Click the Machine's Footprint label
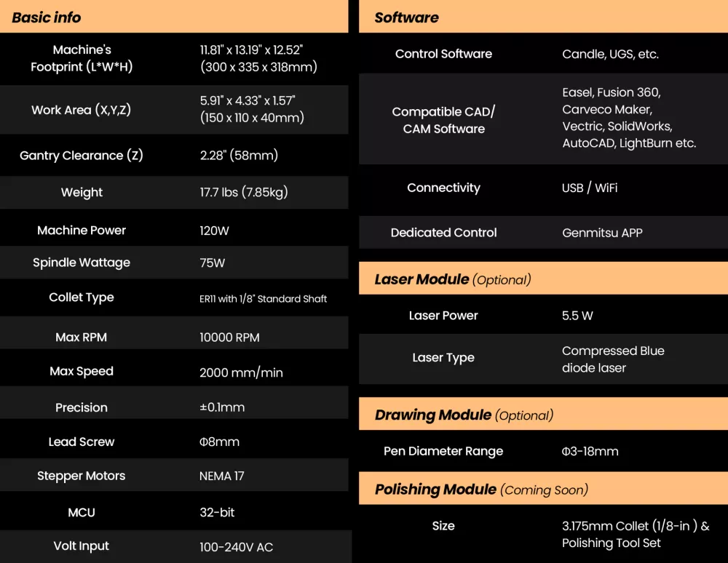Image resolution: width=728 pixels, height=563 pixels. pos(82,58)
